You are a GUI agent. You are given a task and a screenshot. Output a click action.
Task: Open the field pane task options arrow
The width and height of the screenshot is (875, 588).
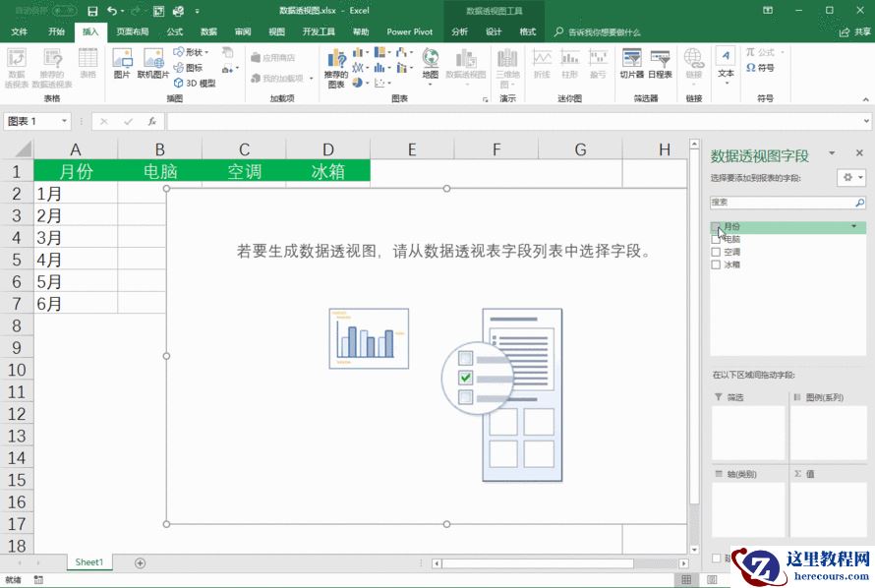(x=832, y=152)
